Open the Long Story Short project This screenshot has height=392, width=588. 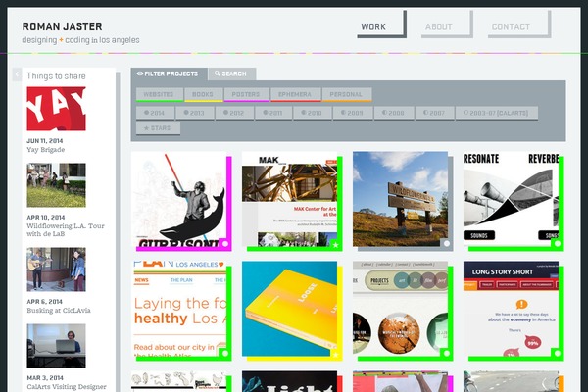coord(511,309)
